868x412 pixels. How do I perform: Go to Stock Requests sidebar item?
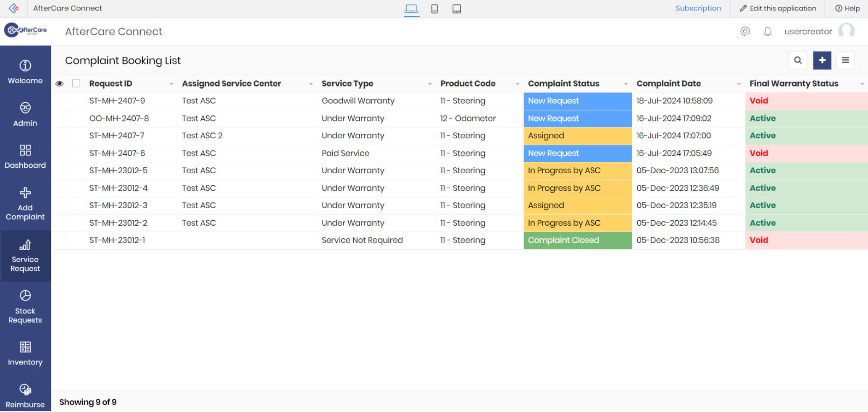point(25,307)
